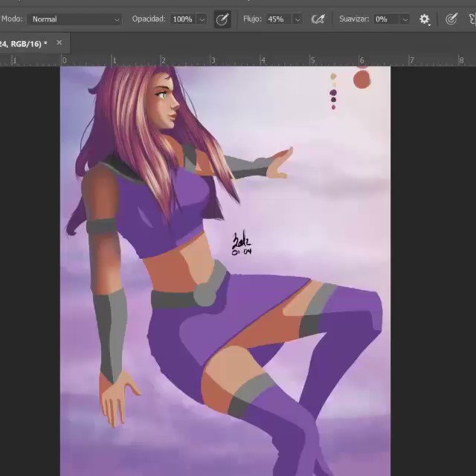
Task: Open smoothing options gear icon
Action: coord(425,19)
